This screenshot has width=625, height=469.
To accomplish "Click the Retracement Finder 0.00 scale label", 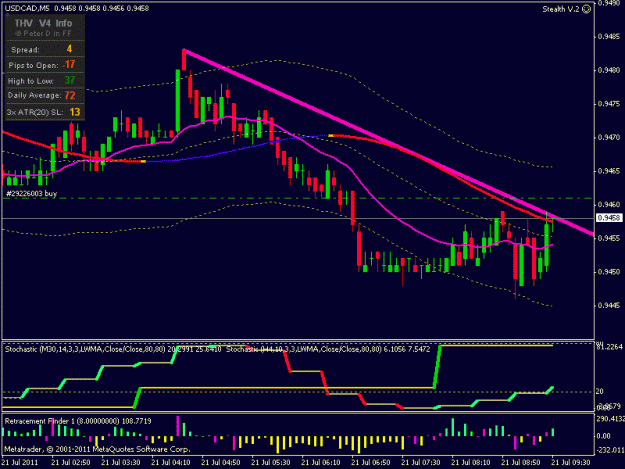I will pyautogui.click(x=603, y=436).
